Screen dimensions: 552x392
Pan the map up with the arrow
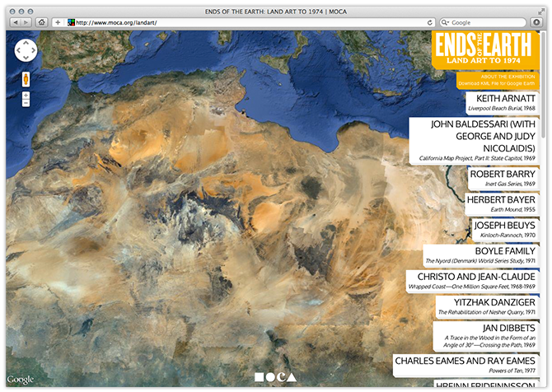click(26, 43)
